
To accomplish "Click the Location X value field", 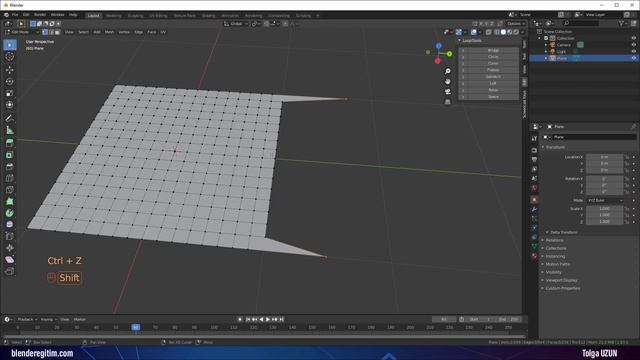I will [604, 157].
